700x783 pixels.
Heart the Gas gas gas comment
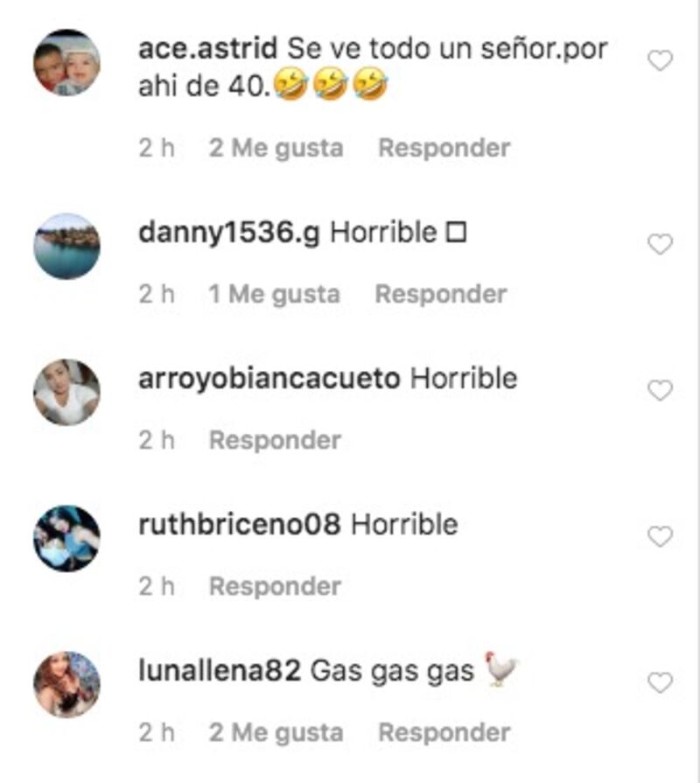(660, 683)
